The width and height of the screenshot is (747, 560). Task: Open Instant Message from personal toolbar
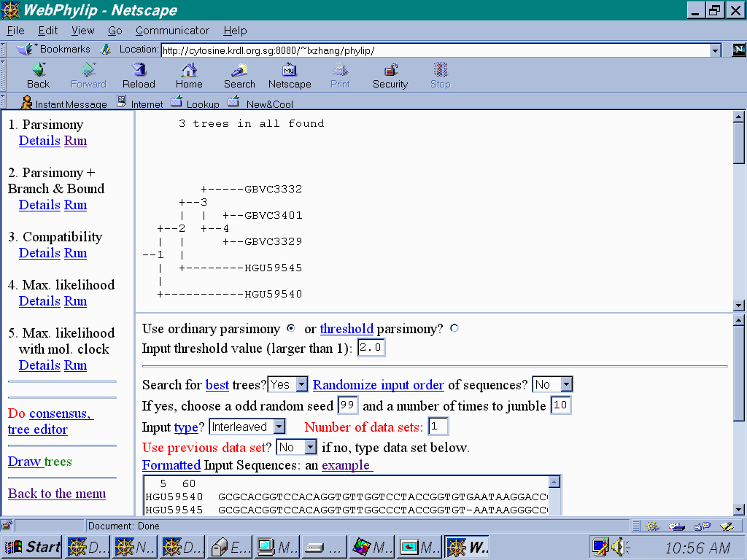click(x=64, y=103)
